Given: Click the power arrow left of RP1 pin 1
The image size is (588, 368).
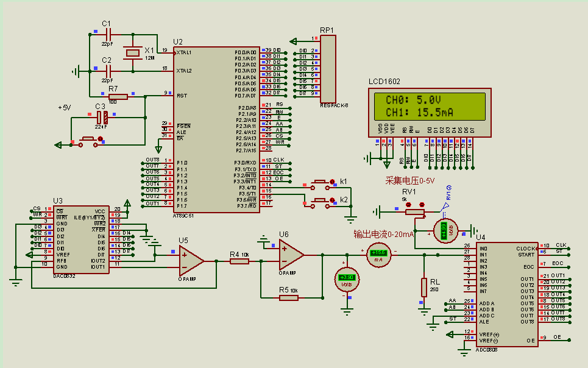Looking at the screenshot, I should pos(294,41).
